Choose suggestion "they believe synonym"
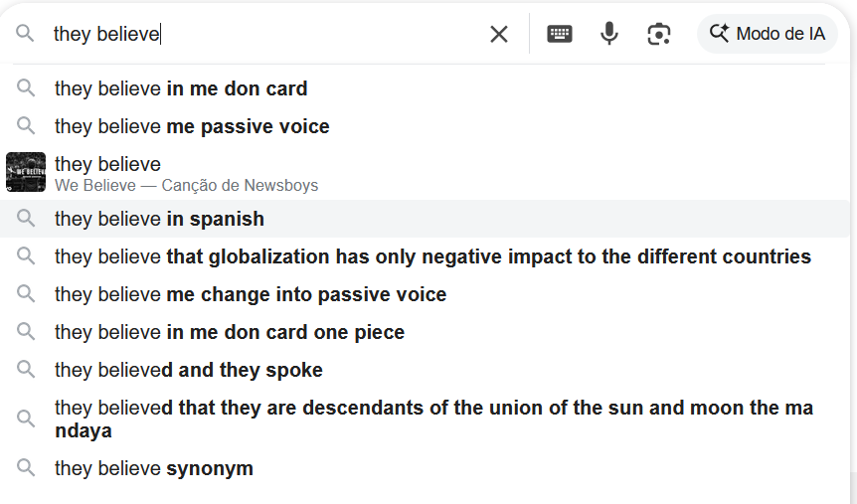The height and width of the screenshot is (504, 857). (x=154, y=468)
